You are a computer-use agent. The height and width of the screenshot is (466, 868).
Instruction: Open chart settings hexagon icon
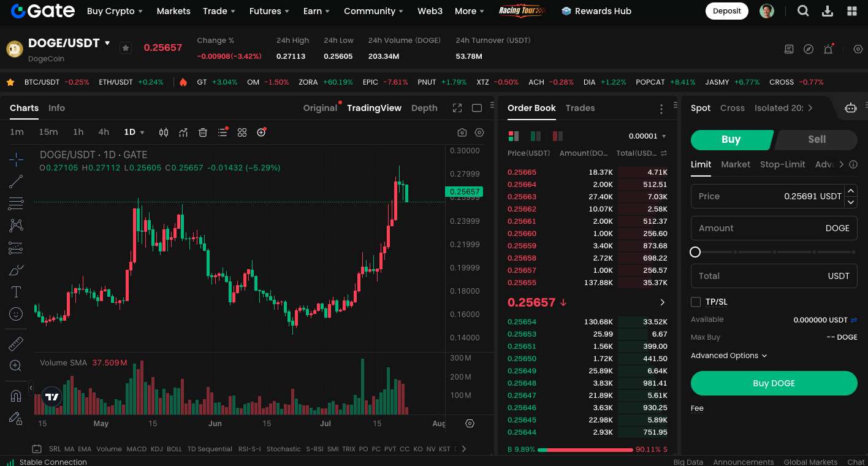pos(479,132)
